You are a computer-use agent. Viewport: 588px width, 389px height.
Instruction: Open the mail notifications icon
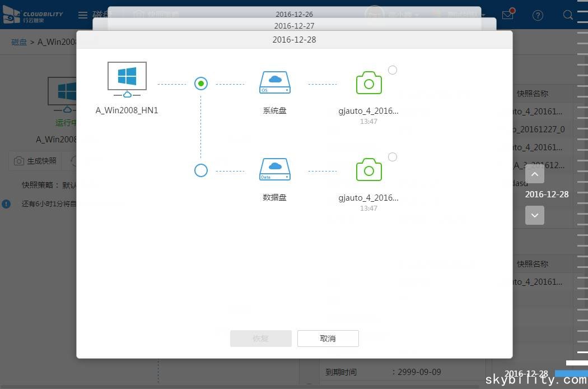tap(508, 15)
